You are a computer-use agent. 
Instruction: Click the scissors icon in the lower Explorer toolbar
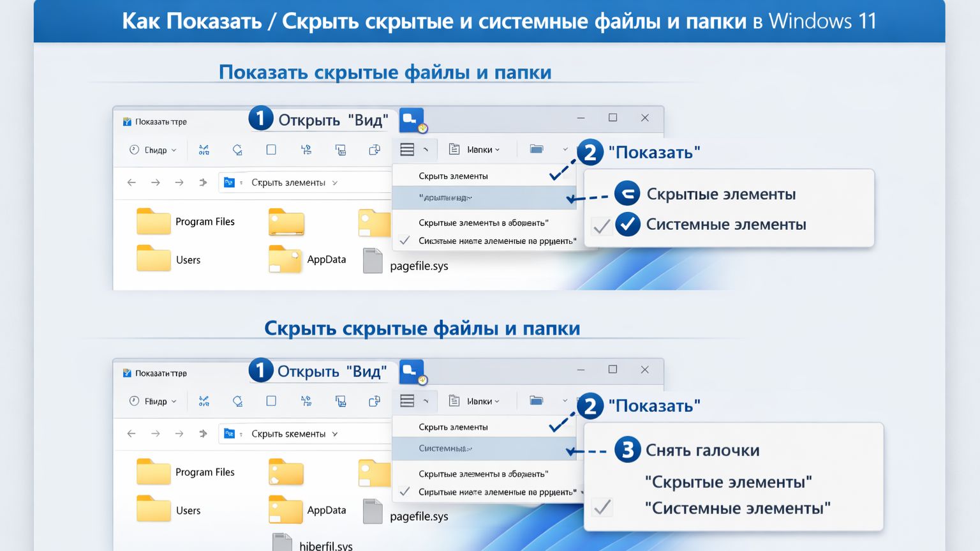pyautogui.click(x=204, y=401)
